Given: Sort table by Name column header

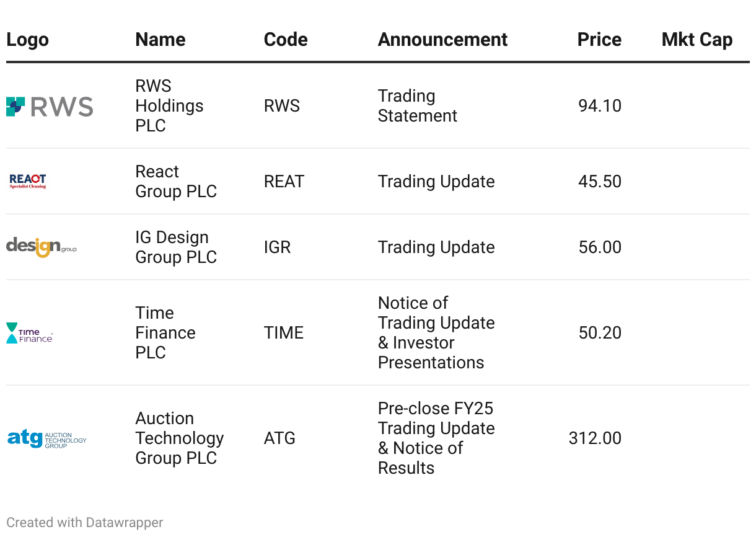Looking at the screenshot, I should [160, 40].
